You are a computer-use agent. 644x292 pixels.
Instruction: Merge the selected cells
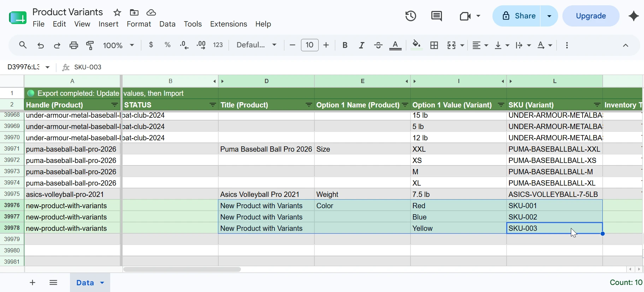click(x=452, y=45)
